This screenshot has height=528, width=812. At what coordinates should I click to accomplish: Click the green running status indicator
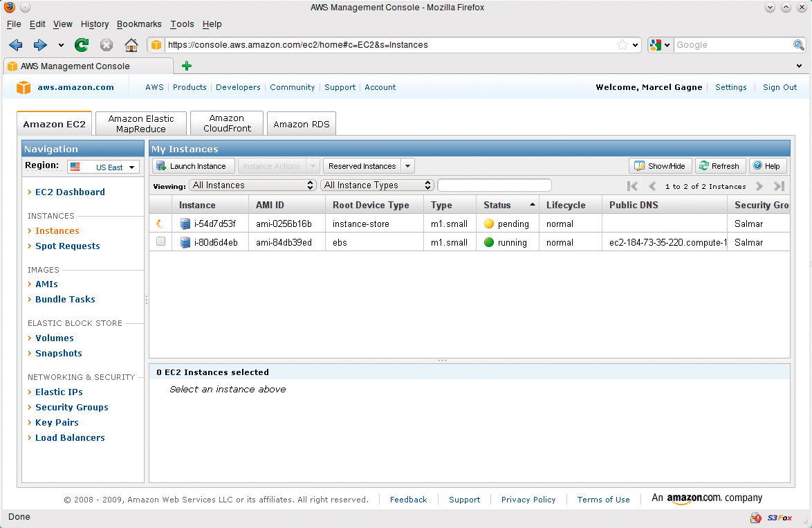coord(489,242)
